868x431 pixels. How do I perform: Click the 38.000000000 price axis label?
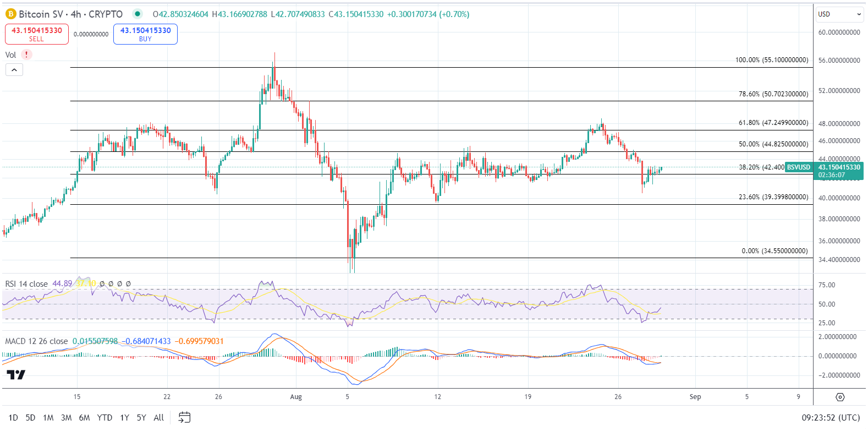[839, 219]
